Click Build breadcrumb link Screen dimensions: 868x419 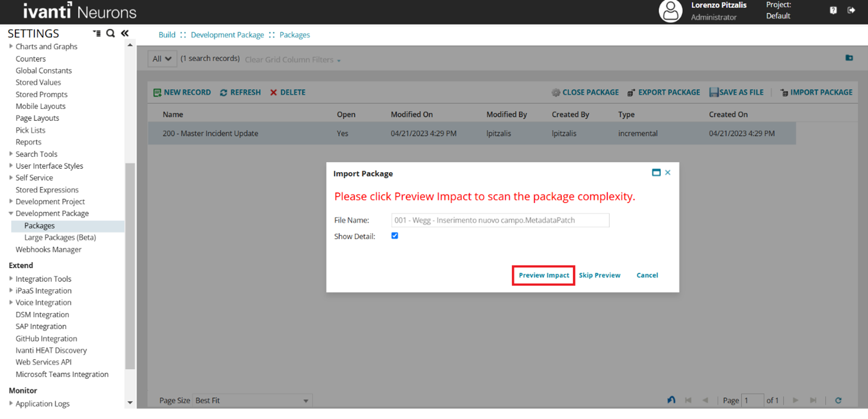(x=167, y=35)
